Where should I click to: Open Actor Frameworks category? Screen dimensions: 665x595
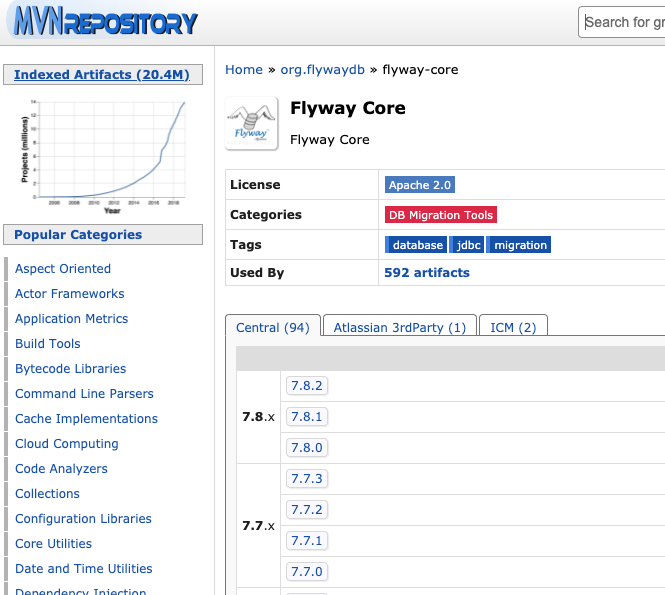coord(70,293)
